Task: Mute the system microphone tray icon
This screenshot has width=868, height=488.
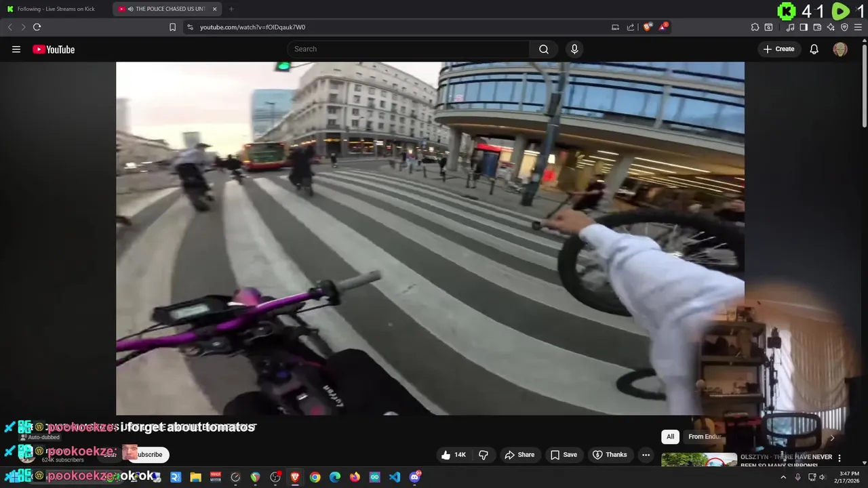Action: 798,477
